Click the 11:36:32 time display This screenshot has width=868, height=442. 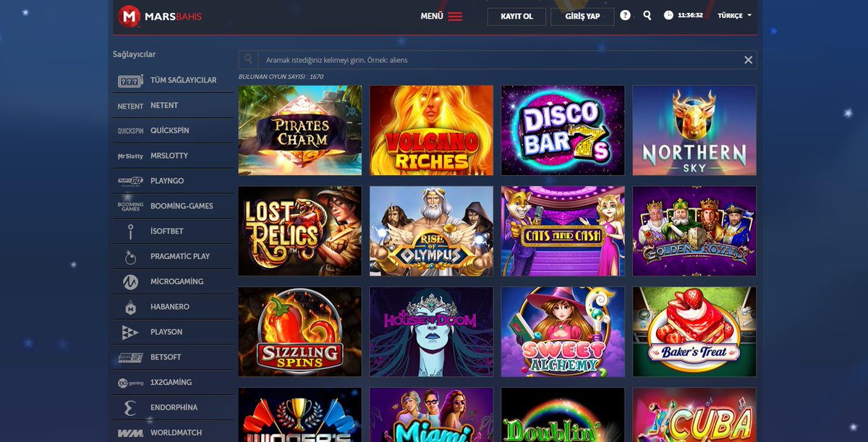pyautogui.click(x=690, y=15)
